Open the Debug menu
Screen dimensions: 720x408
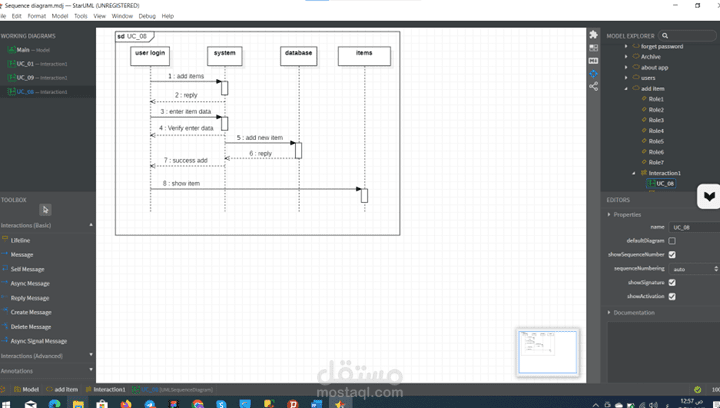[147, 16]
